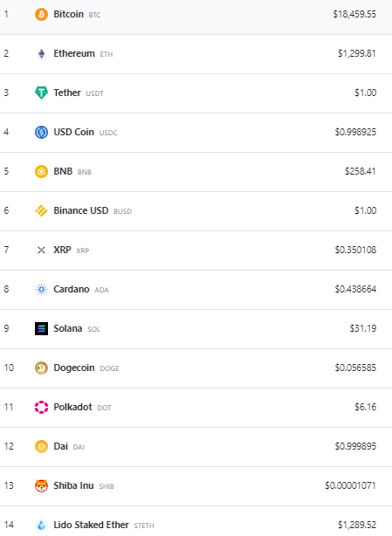Click the orange Bitcoin logo icon
Screen dimensions: 392x536
click(x=41, y=14)
